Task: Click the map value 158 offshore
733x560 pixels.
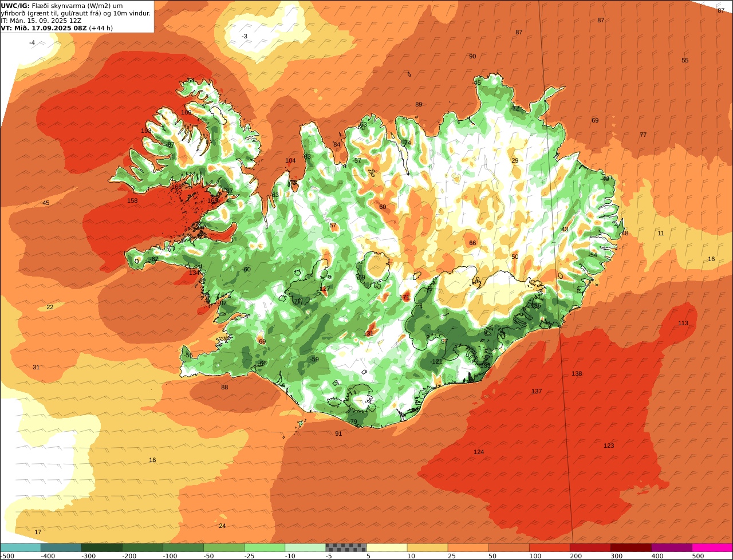Action: point(132,200)
